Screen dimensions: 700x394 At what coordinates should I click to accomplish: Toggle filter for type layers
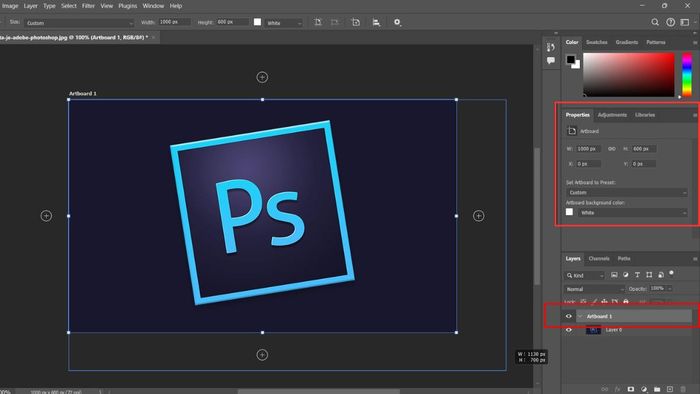pyautogui.click(x=638, y=275)
